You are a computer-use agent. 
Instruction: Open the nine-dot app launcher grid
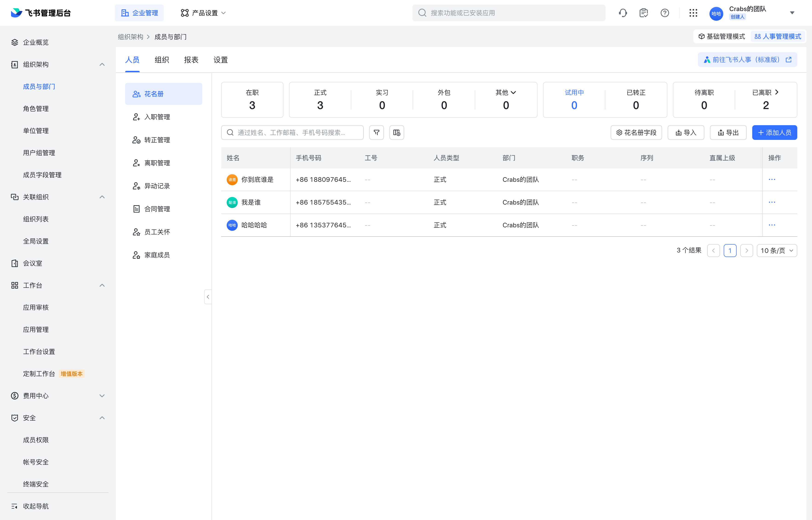tap(693, 13)
